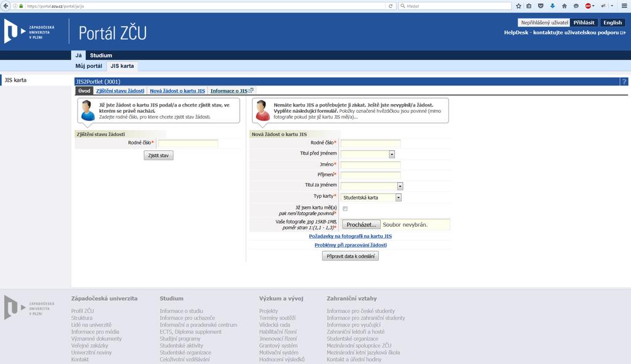
Task: Expand the 'Titul za jménem' dropdown
Action: click(x=399, y=186)
